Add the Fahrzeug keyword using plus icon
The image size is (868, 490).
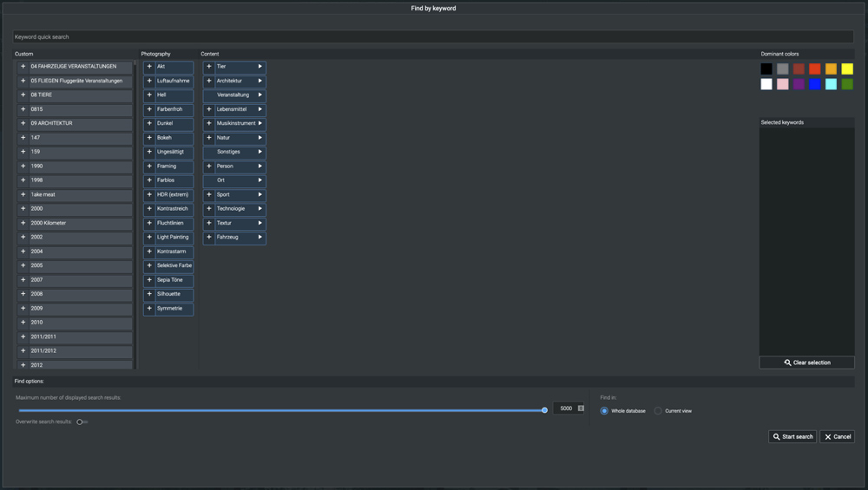[209, 238]
